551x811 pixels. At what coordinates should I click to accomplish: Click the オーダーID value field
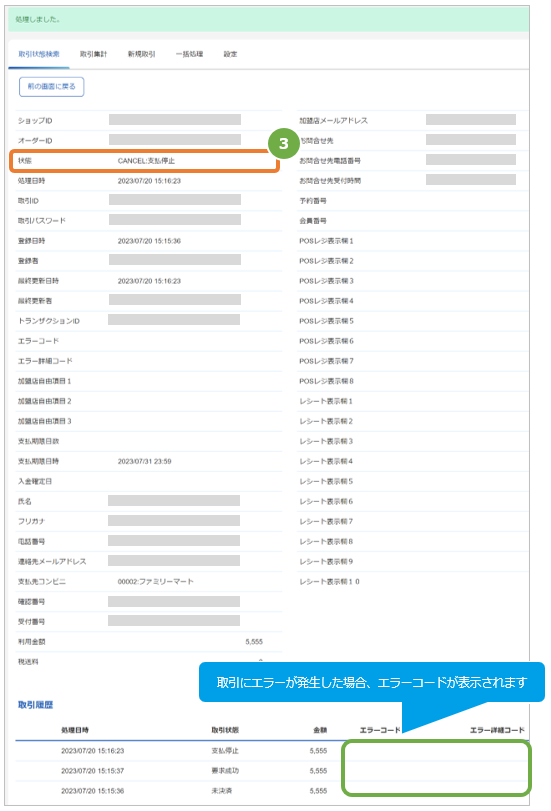tap(175, 140)
